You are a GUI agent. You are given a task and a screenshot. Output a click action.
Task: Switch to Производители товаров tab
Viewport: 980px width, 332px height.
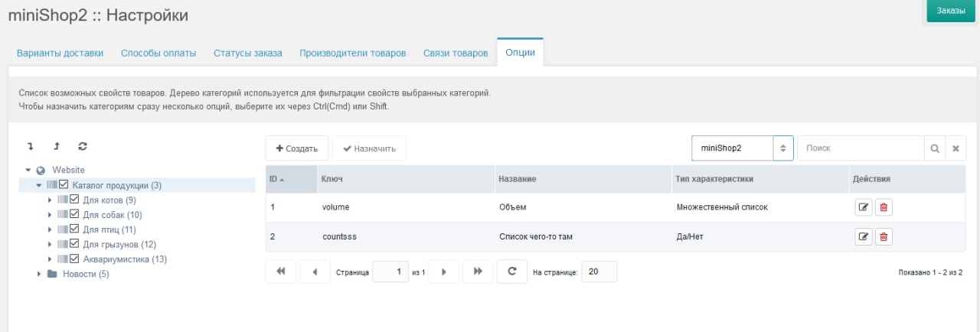click(353, 54)
